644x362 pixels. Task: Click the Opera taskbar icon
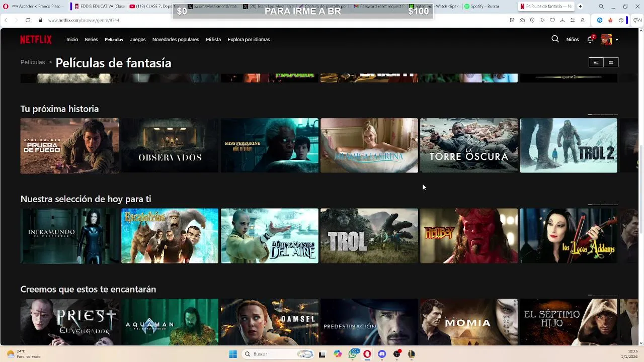coord(367,354)
